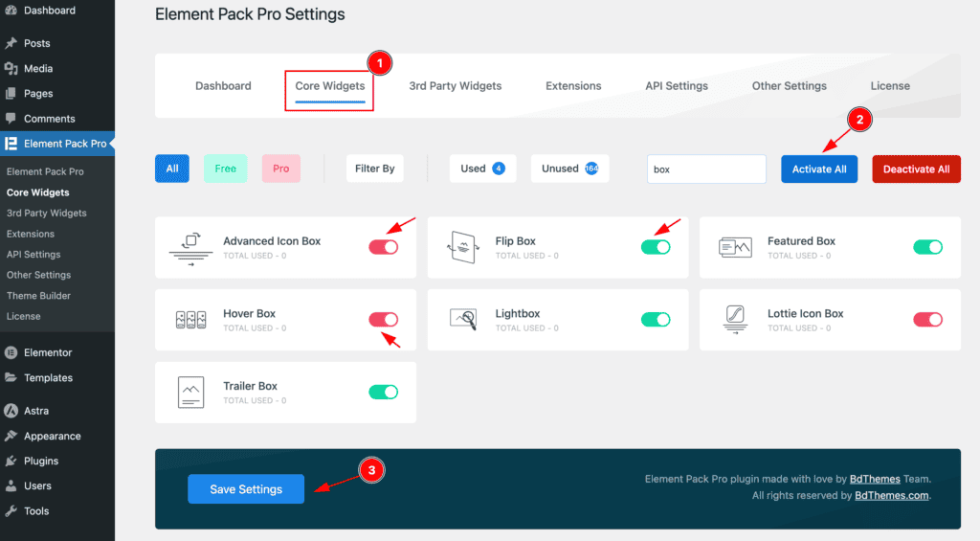Click the Dashboard gauge icon in sidebar

click(x=11, y=10)
